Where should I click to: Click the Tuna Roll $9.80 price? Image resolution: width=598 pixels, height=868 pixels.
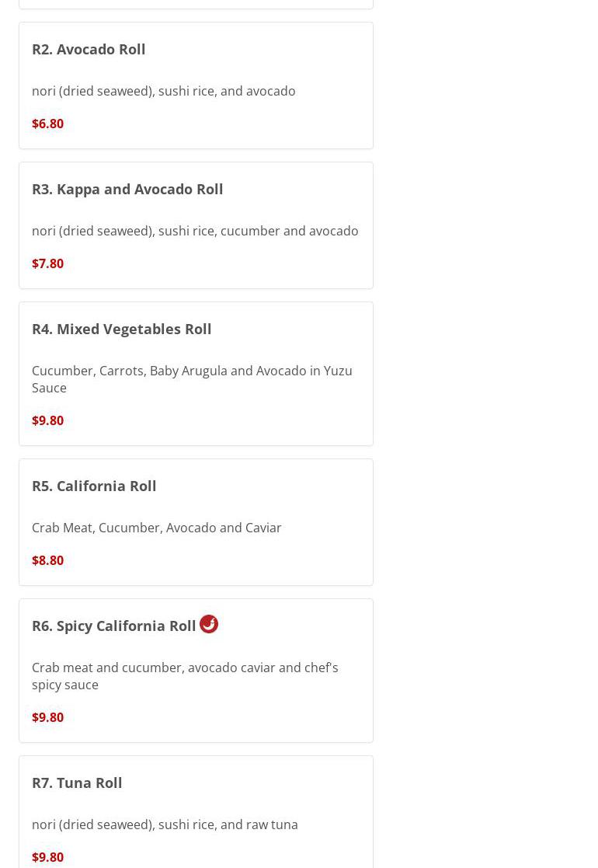pyautogui.click(x=47, y=857)
